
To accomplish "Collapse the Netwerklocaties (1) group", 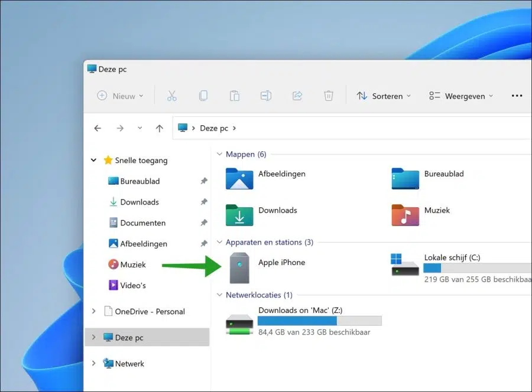I will (219, 295).
